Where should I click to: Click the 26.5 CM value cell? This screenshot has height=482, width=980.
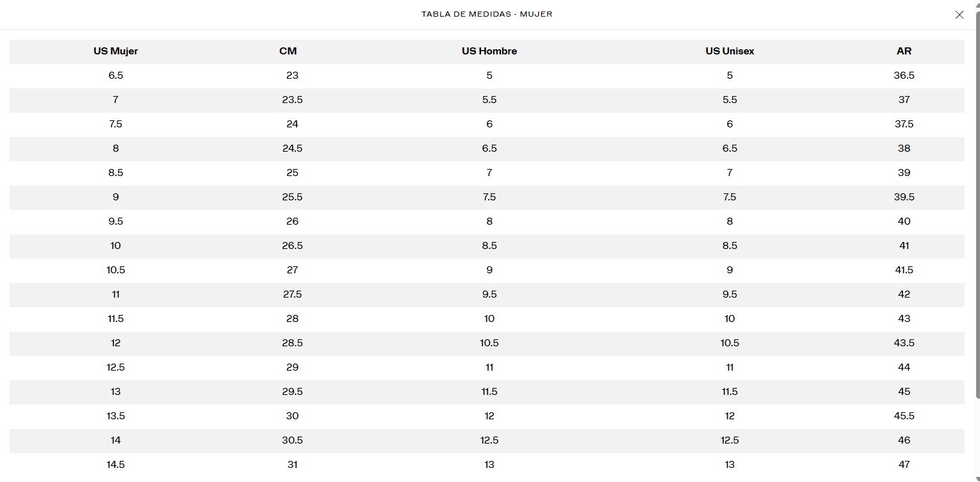point(292,246)
